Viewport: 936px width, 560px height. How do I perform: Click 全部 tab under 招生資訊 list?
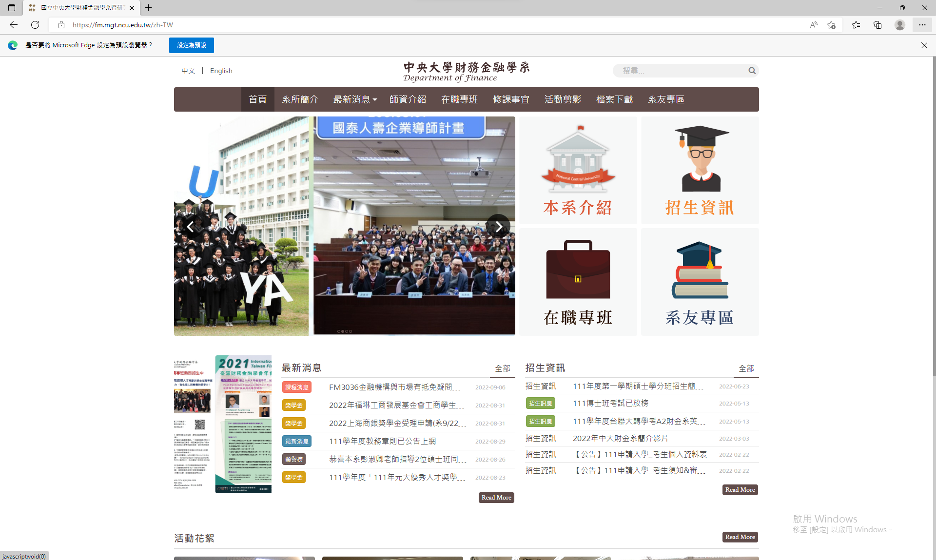coord(746,368)
